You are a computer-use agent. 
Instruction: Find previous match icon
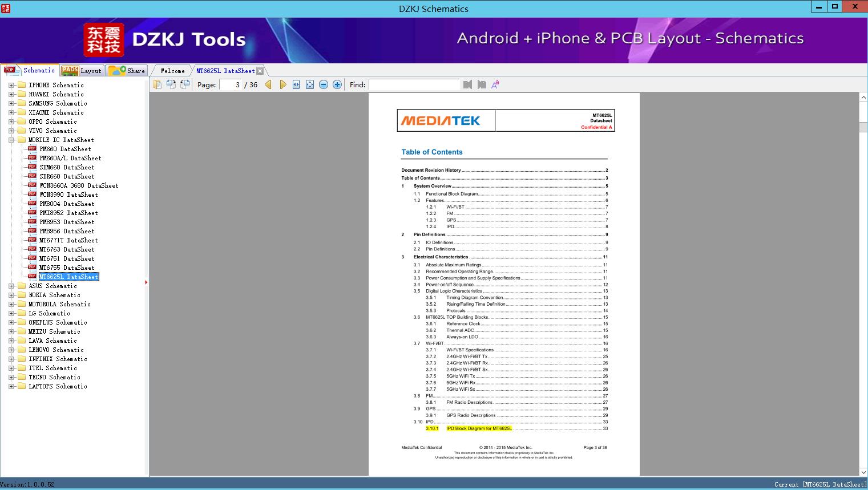pyautogui.click(x=468, y=84)
